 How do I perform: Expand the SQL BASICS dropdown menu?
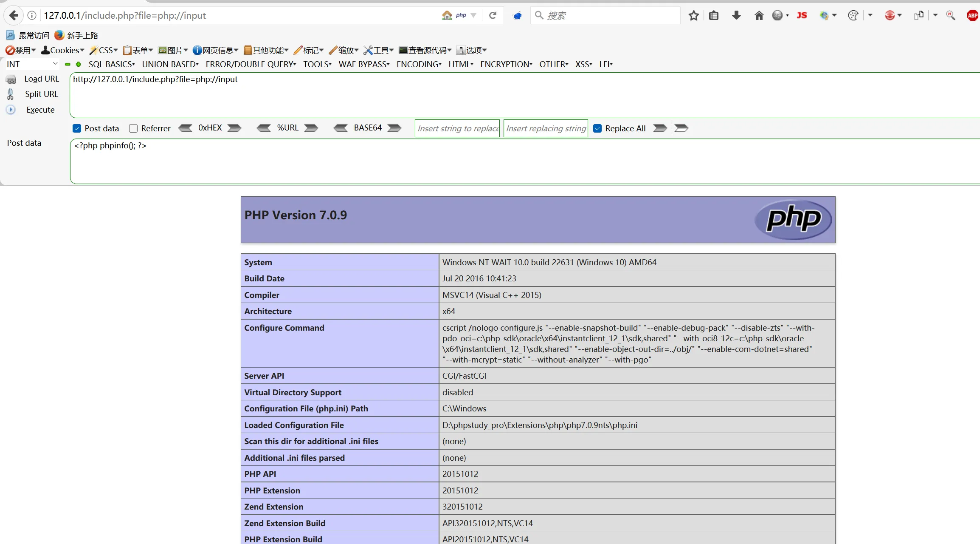tap(112, 64)
